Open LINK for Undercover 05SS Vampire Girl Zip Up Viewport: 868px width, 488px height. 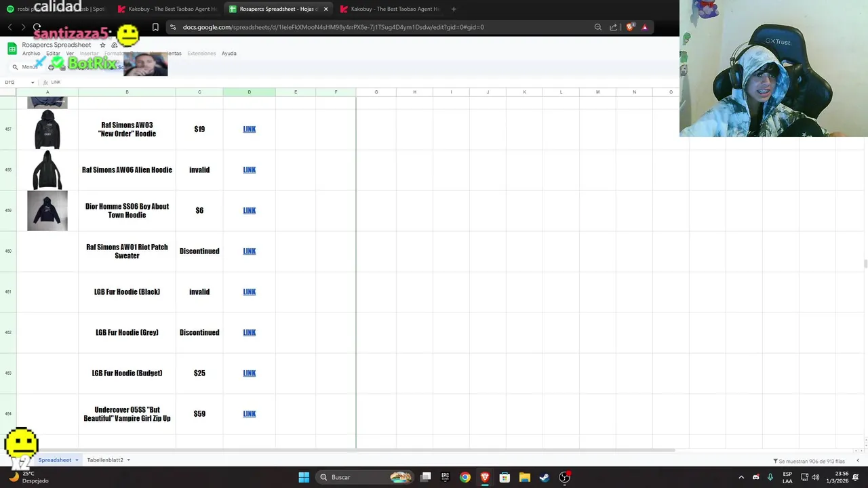pyautogui.click(x=249, y=414)
